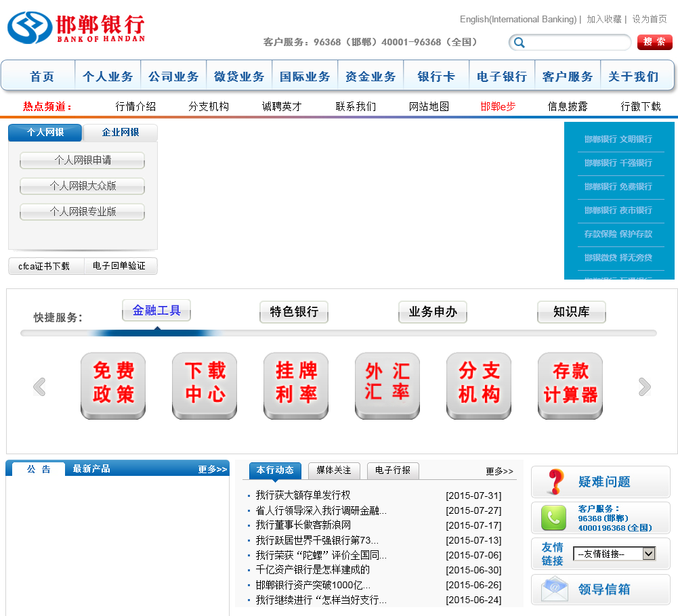
Task: Select the 业务申办 quick service tab
Action: (433, 311)
